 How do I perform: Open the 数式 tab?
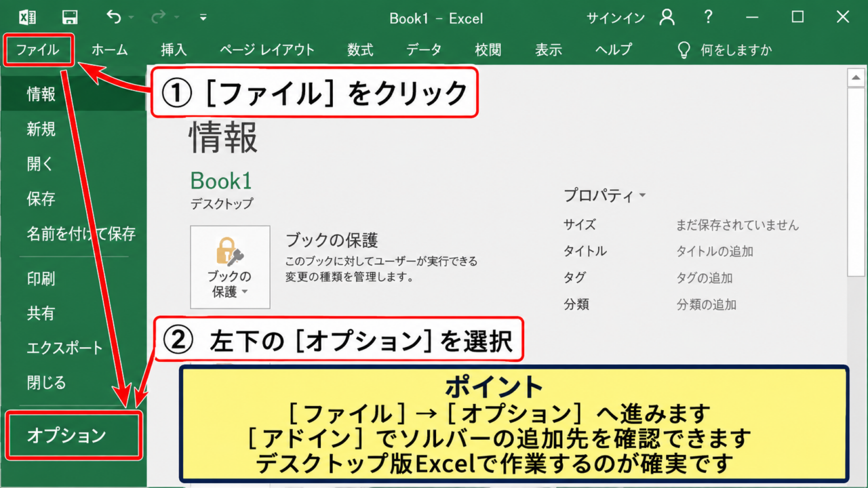coord(360,49)
